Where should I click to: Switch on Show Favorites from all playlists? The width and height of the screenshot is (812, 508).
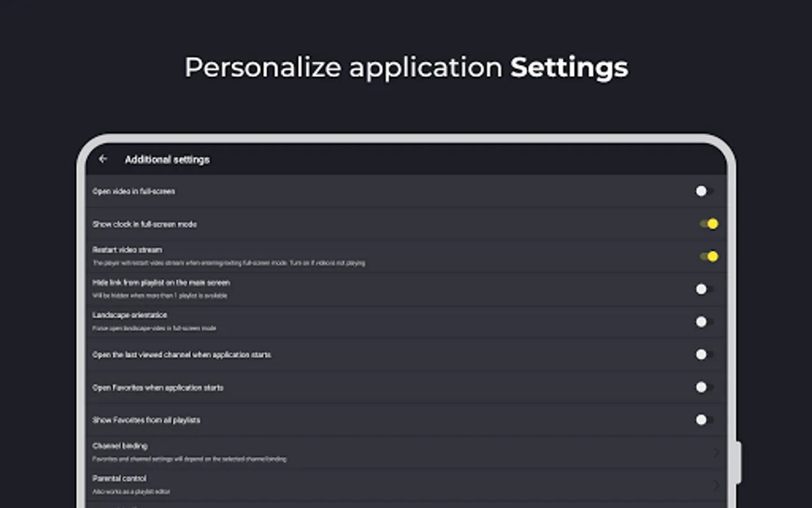pos(704,420)
